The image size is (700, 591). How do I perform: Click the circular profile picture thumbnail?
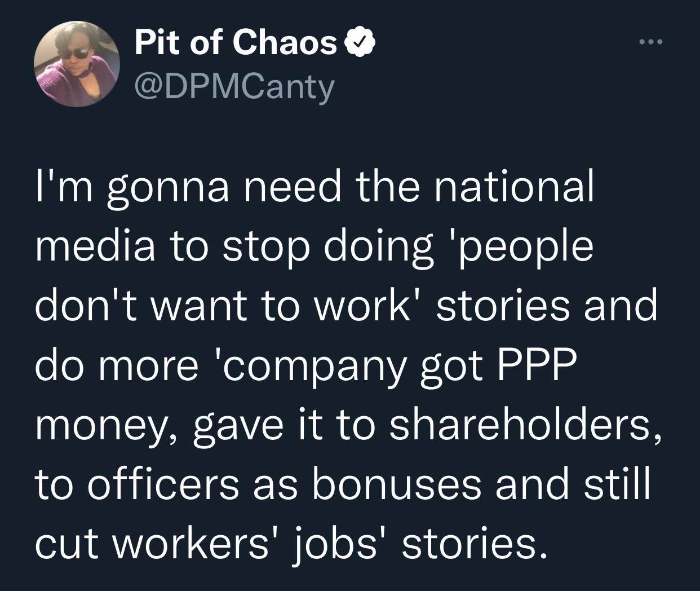click(74, 64)
